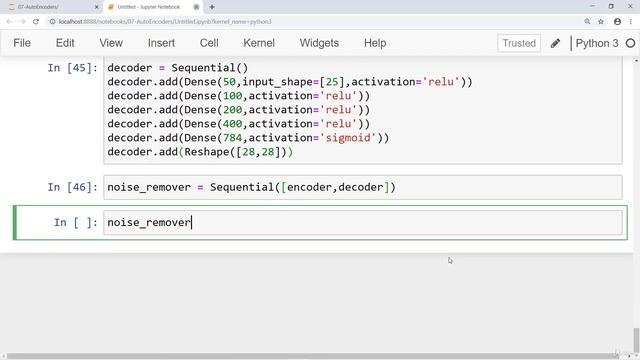Open the browser three-dot menu
The width and height of the screenshot is (640, 360).
pyautogui.click(x=631, y=22)
